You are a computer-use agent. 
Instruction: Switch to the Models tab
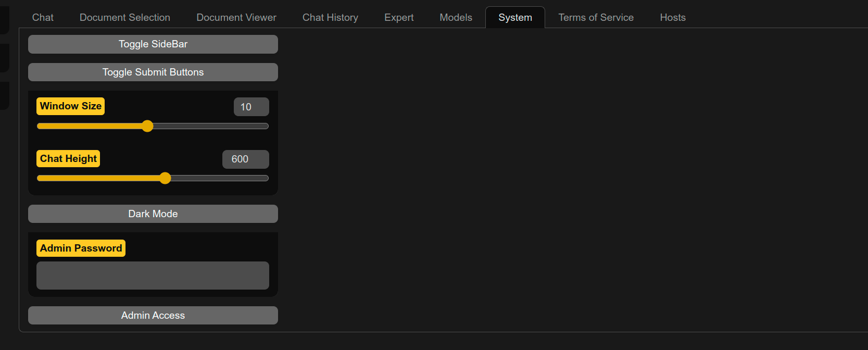[x=456, y=18]
